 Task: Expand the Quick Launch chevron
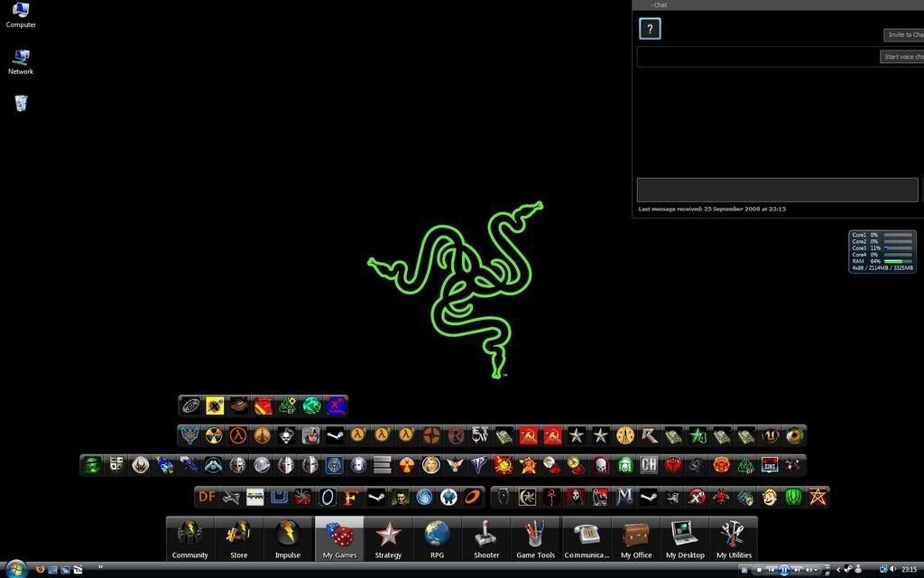[100, 567]
